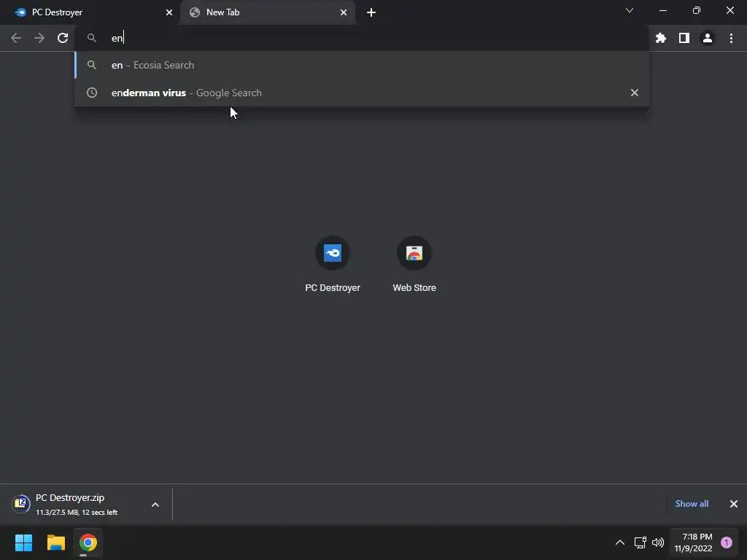Go back using the back arrow

coord(16,38)
